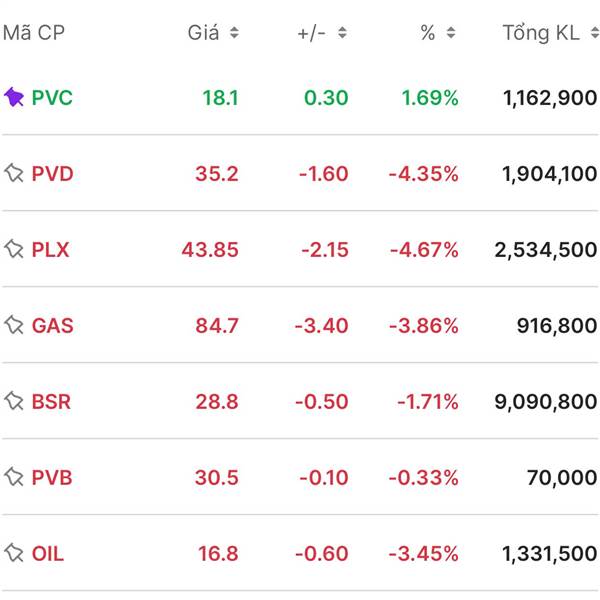Image resolution: width=600 pixels, height=600 pixels.
Task: Open PVD stock ticker link
Action: click(x=52, y=174)
